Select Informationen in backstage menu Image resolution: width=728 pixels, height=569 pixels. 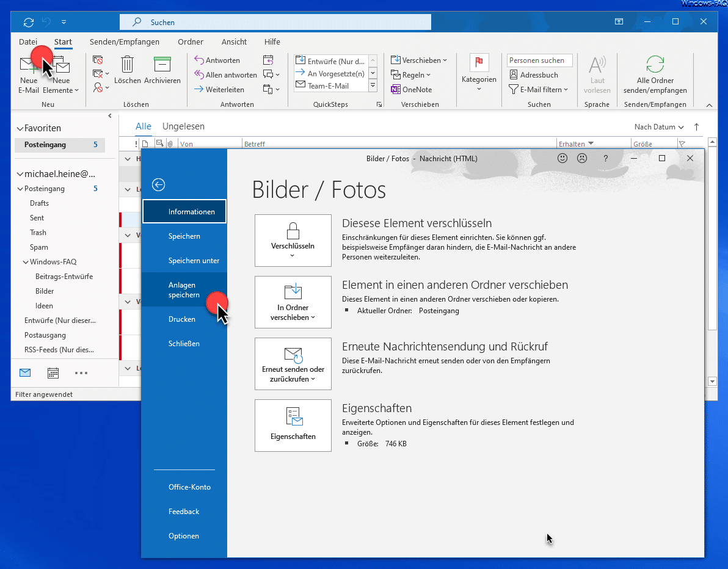184,212
